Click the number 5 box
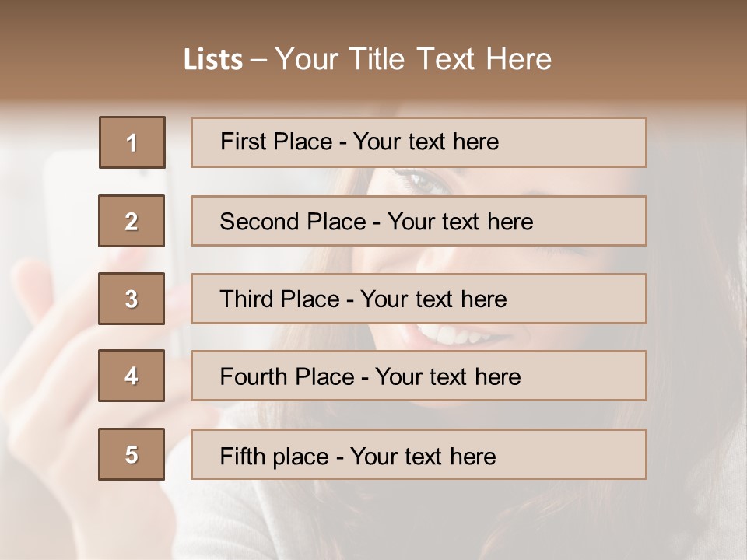This screenshot has height=560, width=747. [x=132, y=454]
